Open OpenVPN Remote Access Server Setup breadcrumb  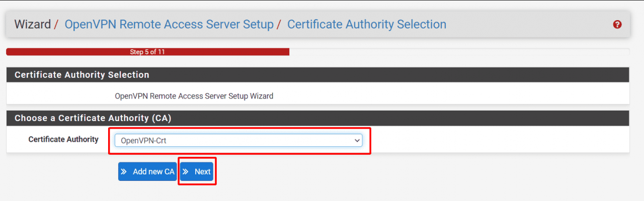tap(169, 24)
